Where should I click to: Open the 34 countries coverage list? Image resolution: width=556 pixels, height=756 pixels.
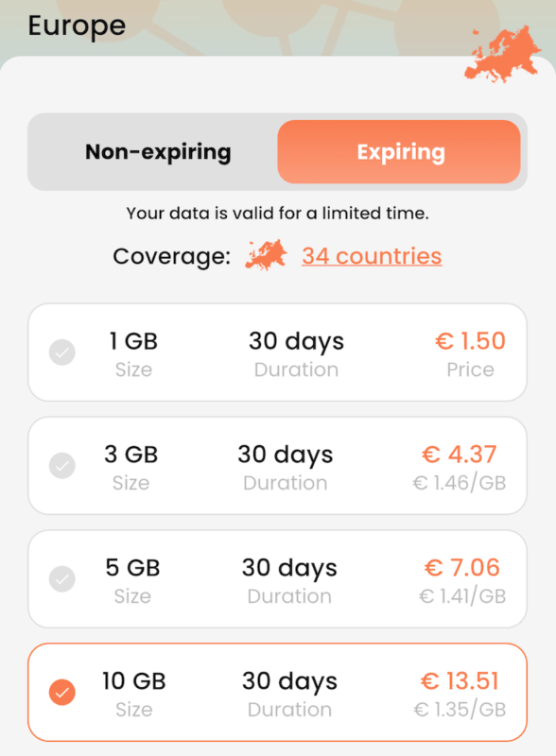click(372, 255)
